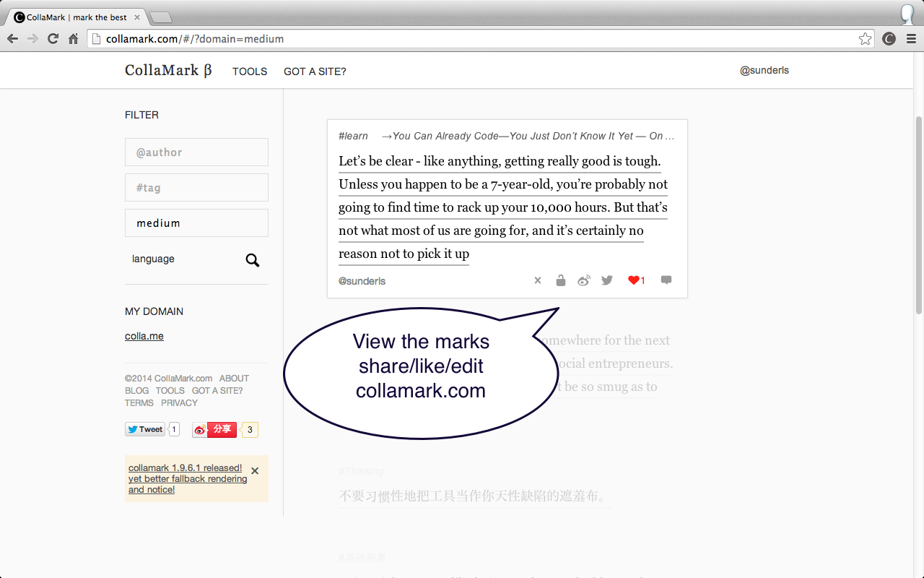This screenshot has width=924, height=578.
Task: Click the page's vertical scrollbar thumb
Action: pyautogui.click(x=918, y=215)
